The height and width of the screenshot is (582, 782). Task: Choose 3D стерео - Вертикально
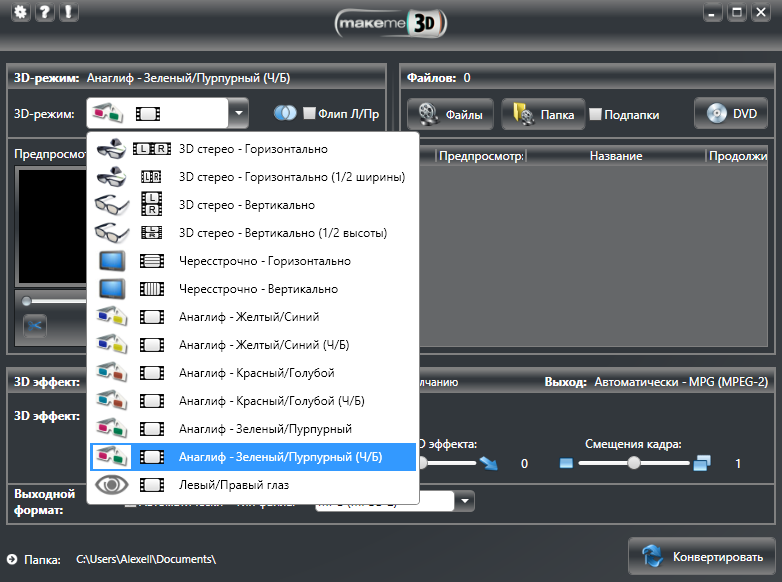[x=253, y=204]
